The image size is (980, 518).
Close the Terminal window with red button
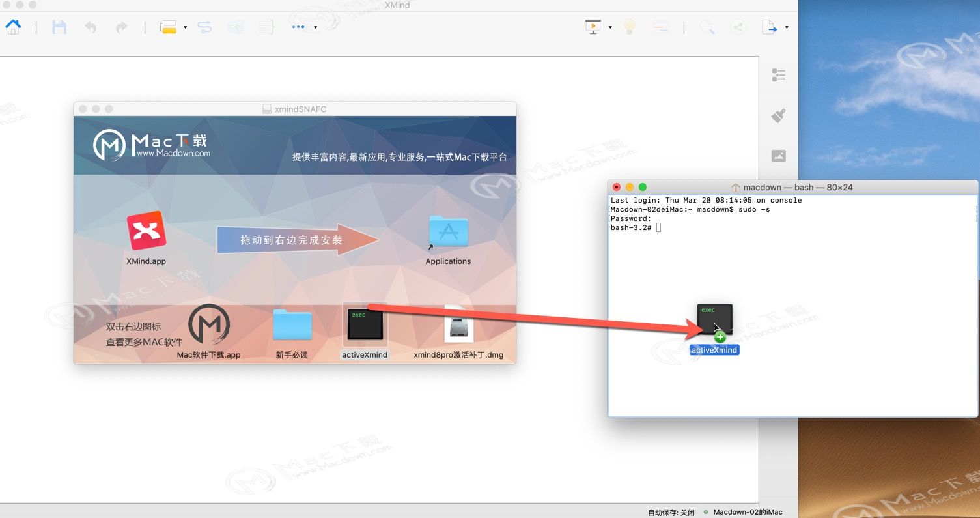(617, 187)
